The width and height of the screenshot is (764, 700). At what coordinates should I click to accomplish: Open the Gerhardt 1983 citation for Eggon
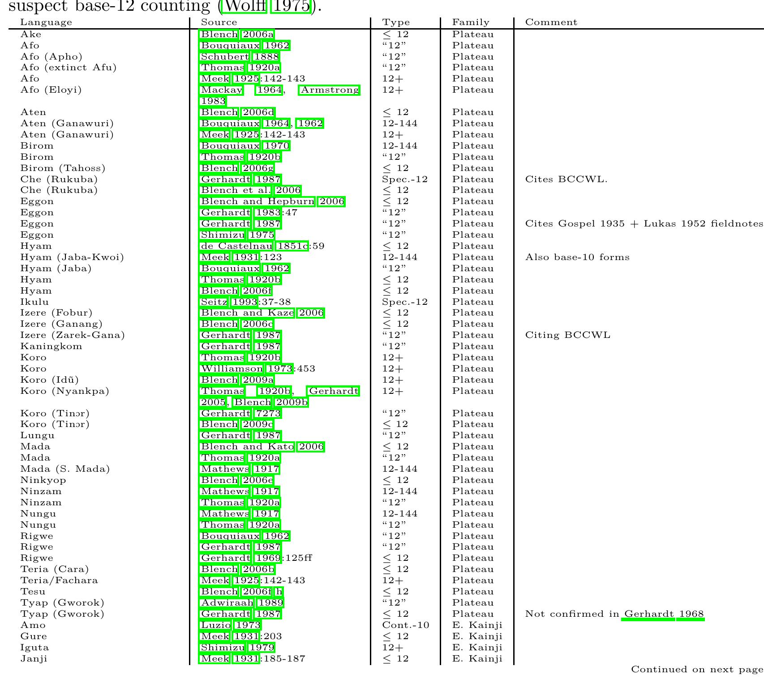240,213
